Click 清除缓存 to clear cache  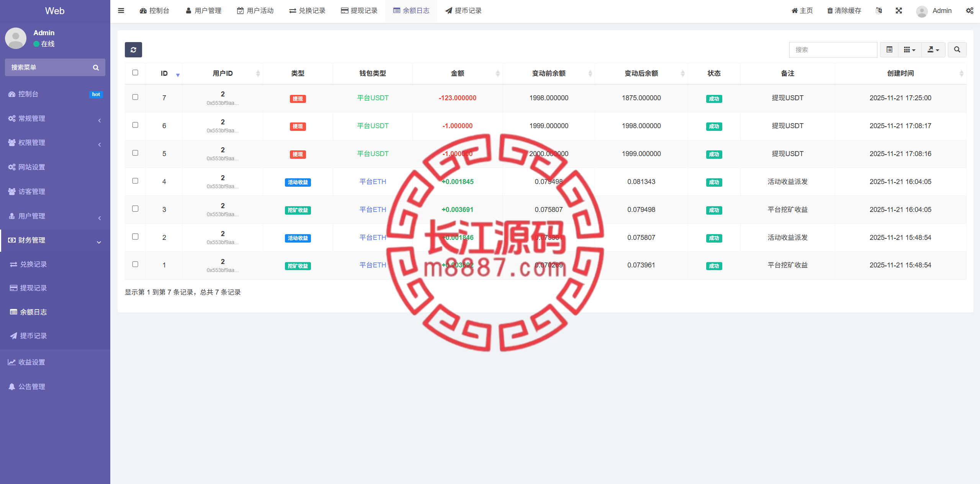point(844,11)
